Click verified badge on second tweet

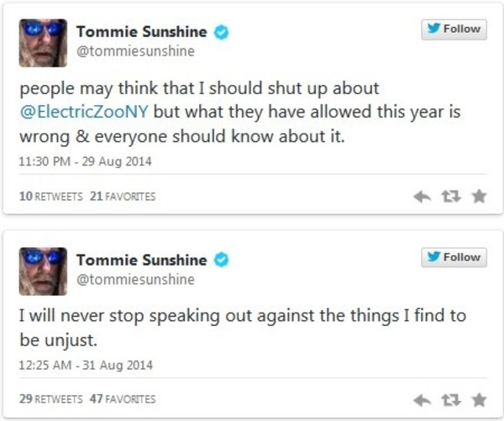222,260
